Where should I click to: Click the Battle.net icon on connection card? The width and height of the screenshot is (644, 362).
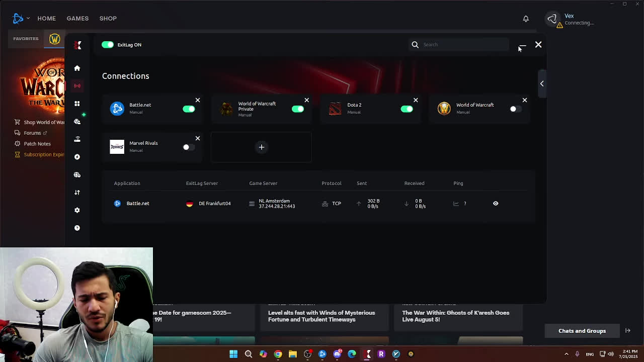point(117,109)
